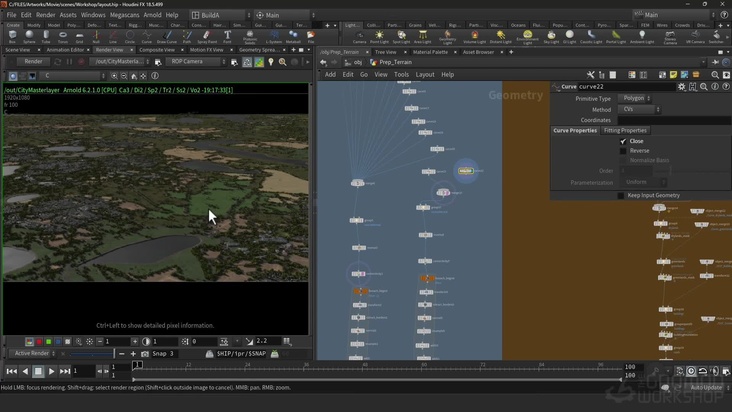
Task: Enable the Reverse checkbox
Action: click(623, 151)
